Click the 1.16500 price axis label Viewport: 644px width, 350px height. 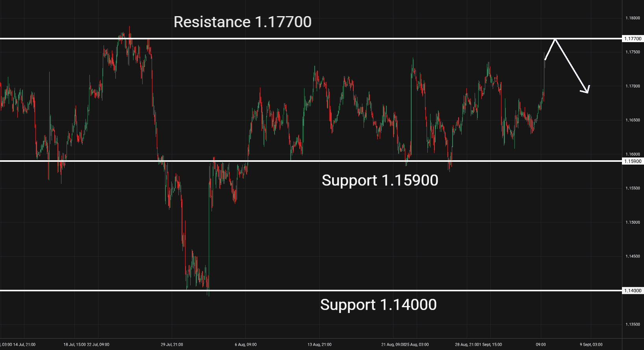tap(633, 120)
